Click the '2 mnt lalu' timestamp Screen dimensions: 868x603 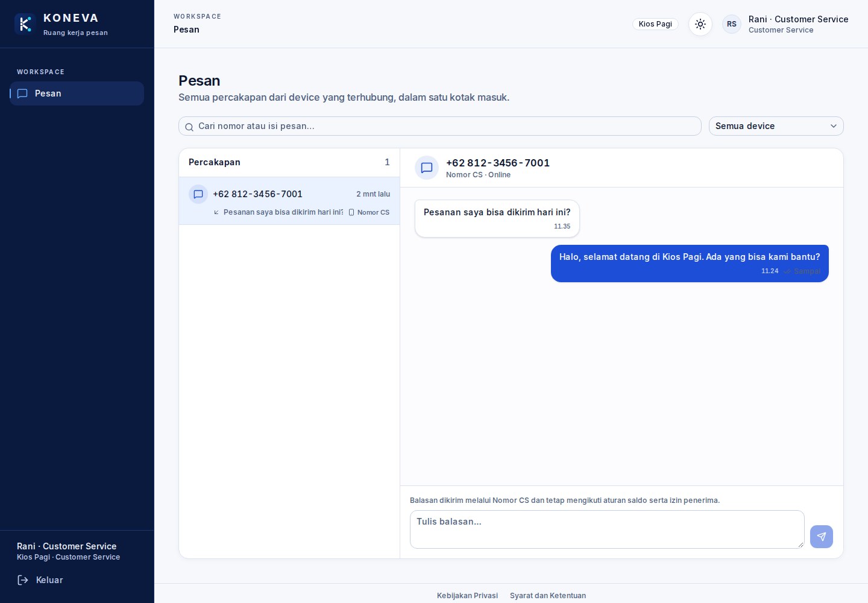click(373, 194)
